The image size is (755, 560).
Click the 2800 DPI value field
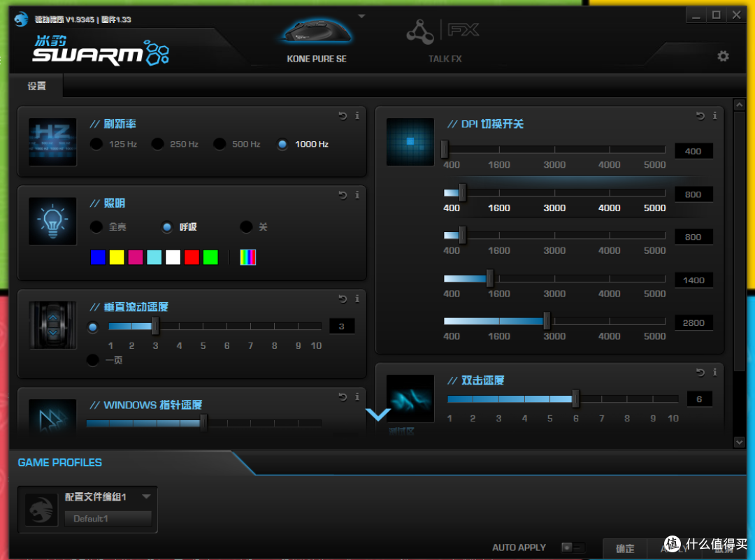pos(693,322)
